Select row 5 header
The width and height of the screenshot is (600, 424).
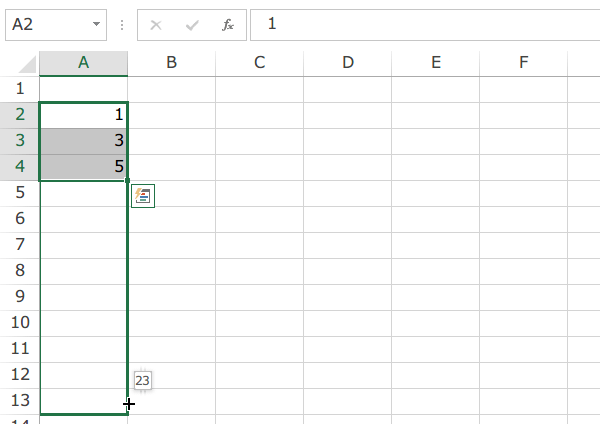click(20, 193)
